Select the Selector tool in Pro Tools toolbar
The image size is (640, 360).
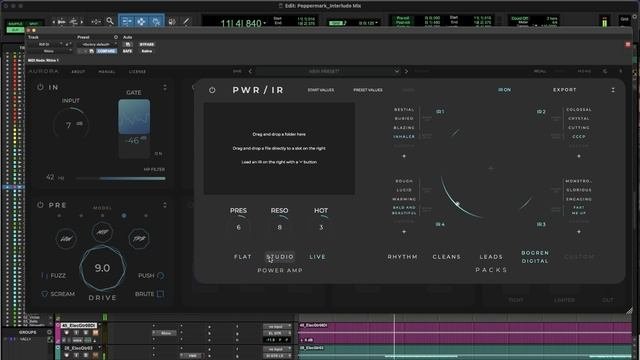click(141, 22)
